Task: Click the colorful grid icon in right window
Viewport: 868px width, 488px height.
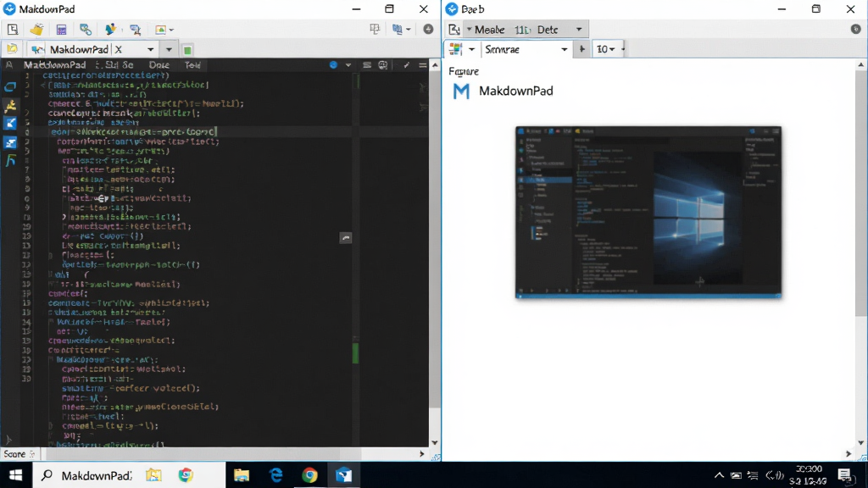Action: (x=455, y=49)
